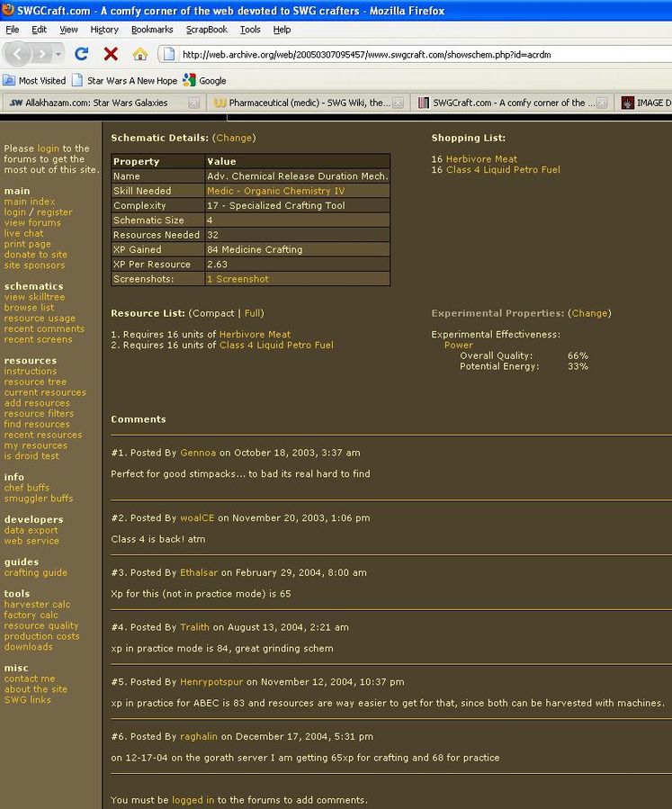The width and height of the screenshot is (672, 809).
Task: Open the Bookmarks menu
Action: [x=152, y=30]
